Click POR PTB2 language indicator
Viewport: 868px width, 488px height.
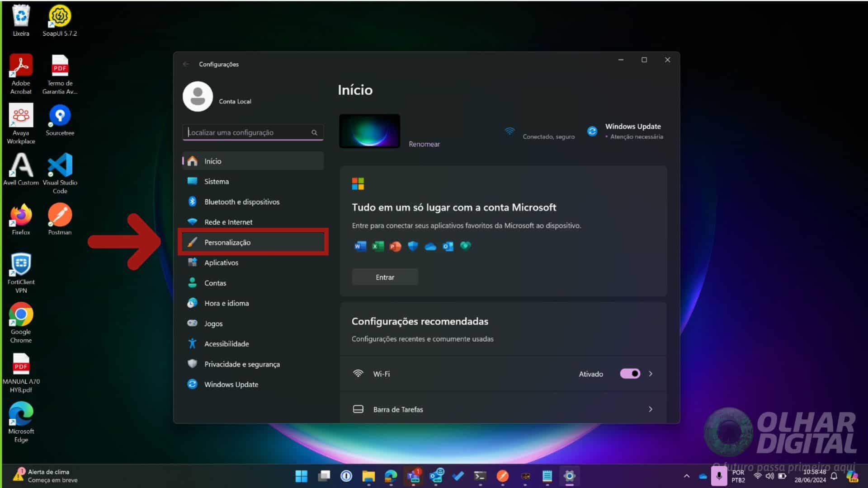coord(738,476)
